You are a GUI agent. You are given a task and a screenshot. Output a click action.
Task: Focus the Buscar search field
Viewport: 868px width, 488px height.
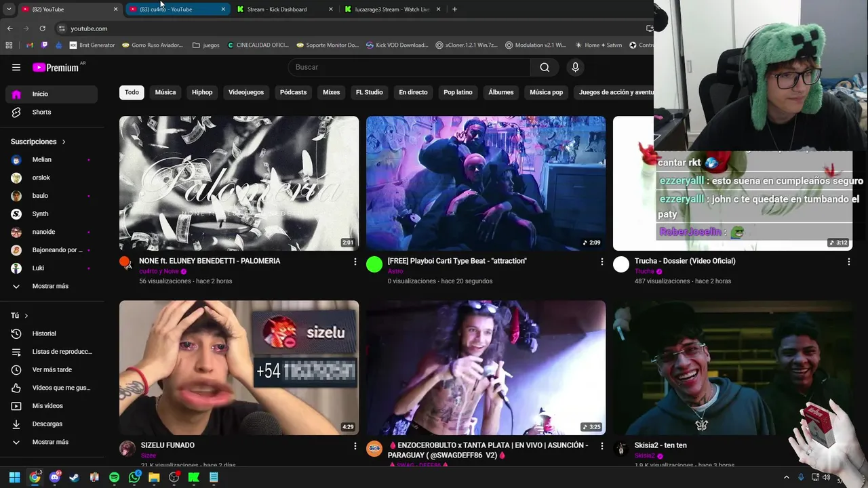pos(409,67)
